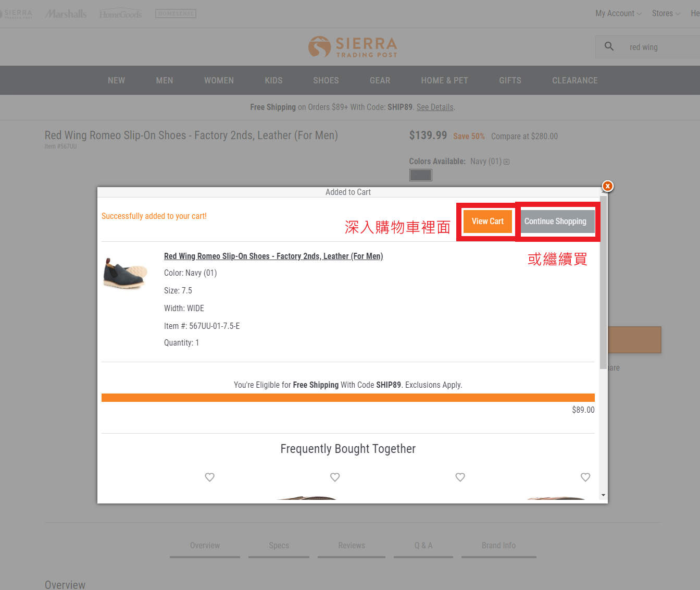Close the Added to Cart popup

click(x=607, y=186)
